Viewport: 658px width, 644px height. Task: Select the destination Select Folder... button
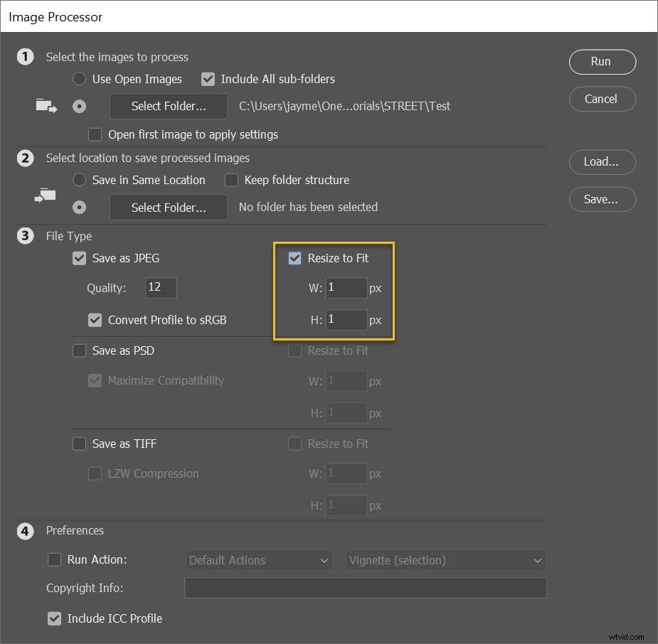point(168,207)
